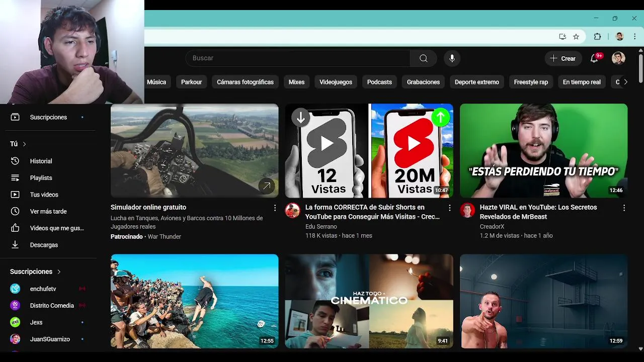Image resolution: width=644 pixels, height=362 pixels.
Task: Open notifications bell icon
Action: coord(594,58)
